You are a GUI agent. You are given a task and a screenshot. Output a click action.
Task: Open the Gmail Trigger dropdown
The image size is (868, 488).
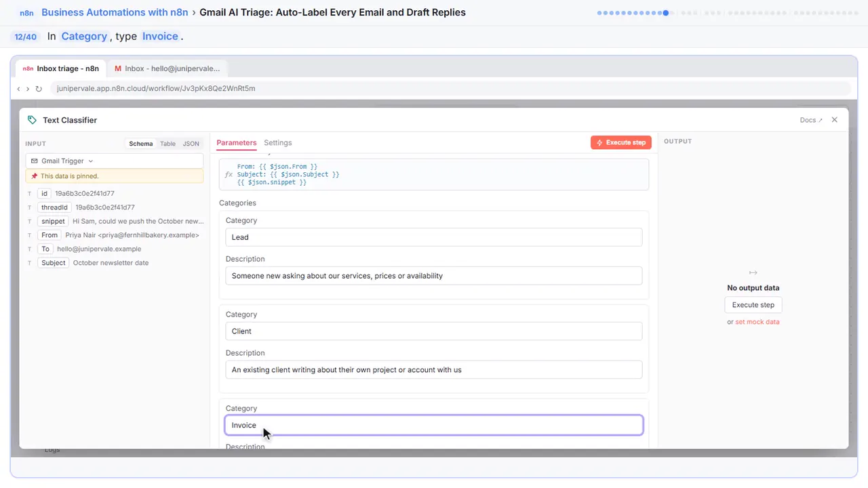[x=114, y=161]
